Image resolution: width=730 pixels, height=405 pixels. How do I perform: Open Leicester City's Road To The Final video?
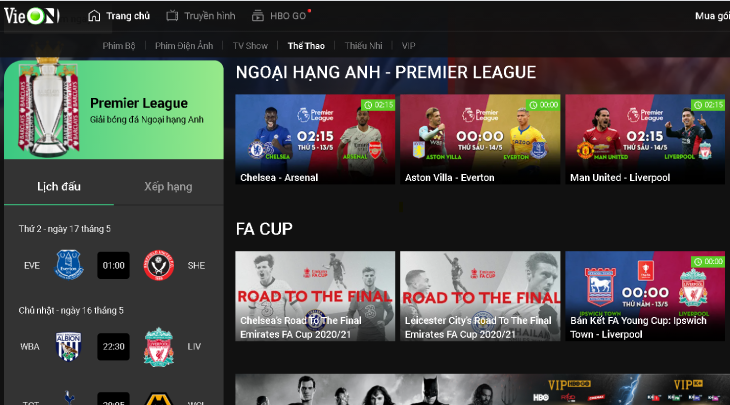pyautogui.click(x=480, y=296)
